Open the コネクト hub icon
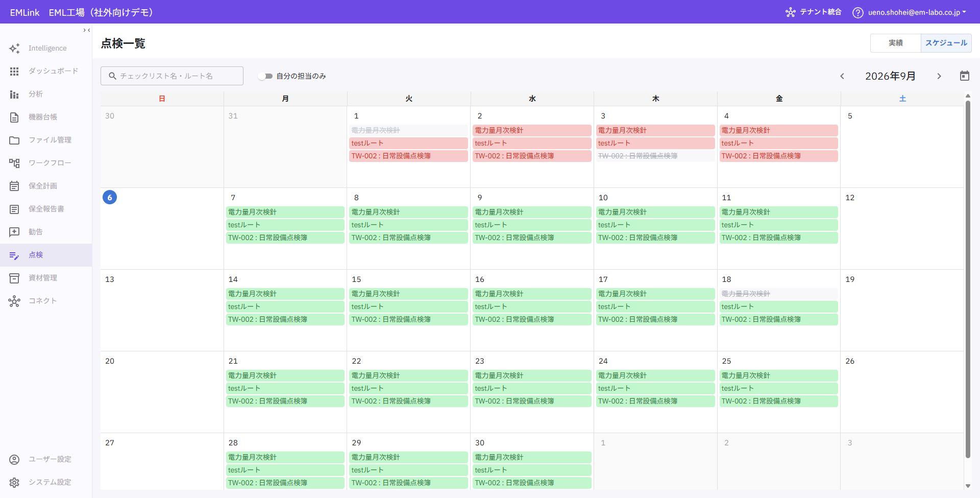The width and height of the screenshot is (980, 498). [14, 301]
